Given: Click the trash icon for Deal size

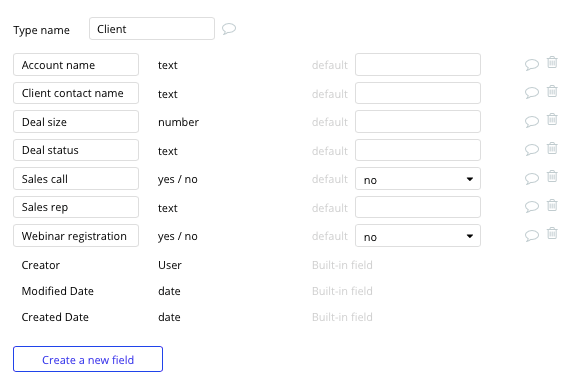Looking at the screenshot, I should point(552,119).
